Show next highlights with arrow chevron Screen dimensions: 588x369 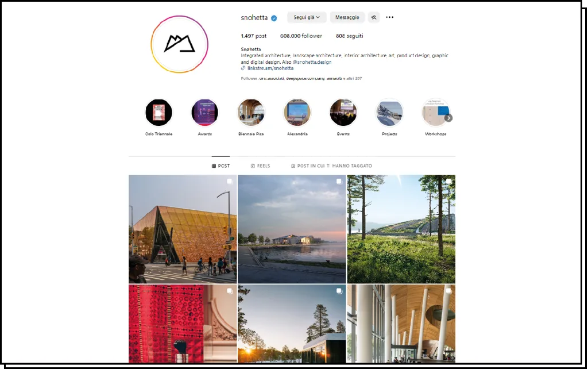448,118
